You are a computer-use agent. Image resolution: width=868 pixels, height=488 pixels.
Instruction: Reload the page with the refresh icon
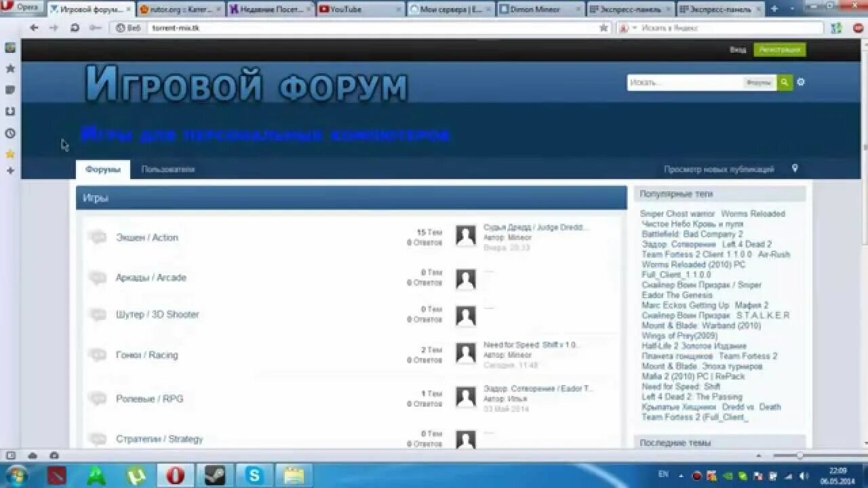point(75,28)
